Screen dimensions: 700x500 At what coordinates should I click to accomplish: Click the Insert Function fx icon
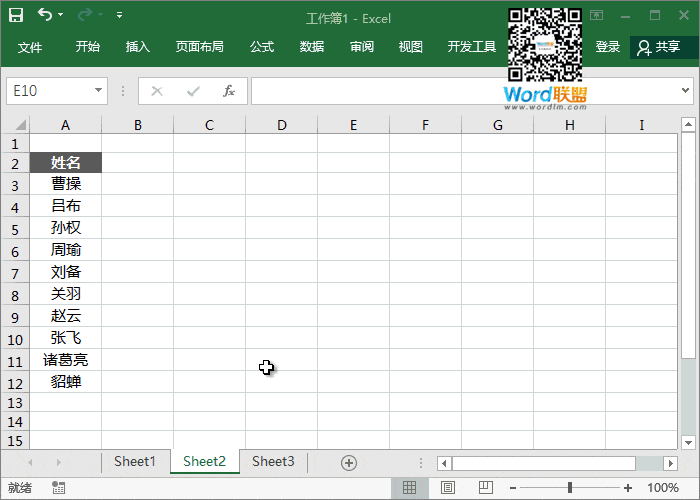(x=229, y=91)
